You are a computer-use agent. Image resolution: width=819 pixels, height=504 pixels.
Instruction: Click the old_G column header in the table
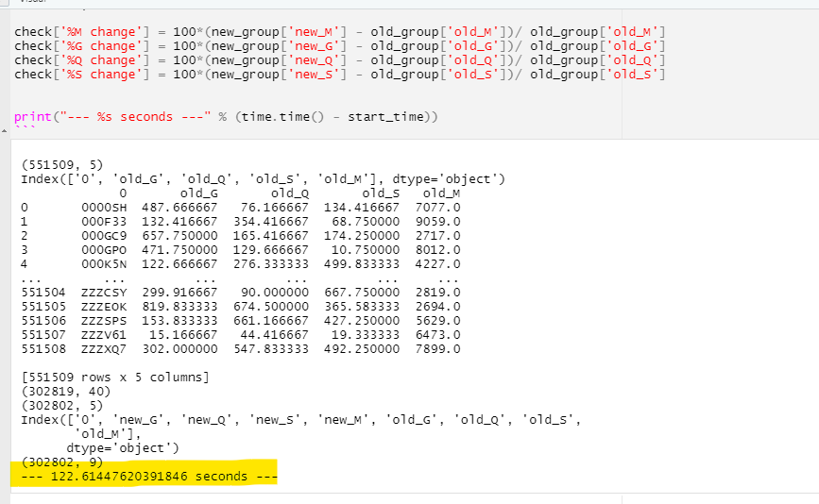coord(199,193)
